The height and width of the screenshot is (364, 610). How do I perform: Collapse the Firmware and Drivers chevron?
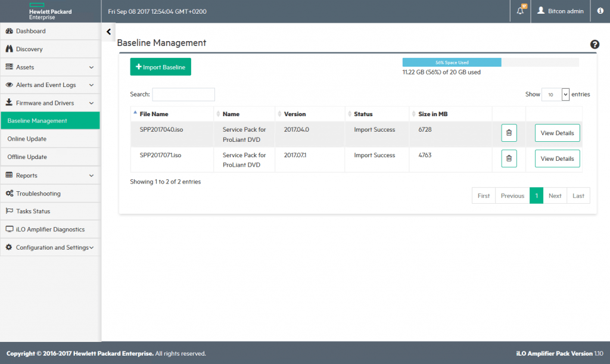[x=91, y=103]
